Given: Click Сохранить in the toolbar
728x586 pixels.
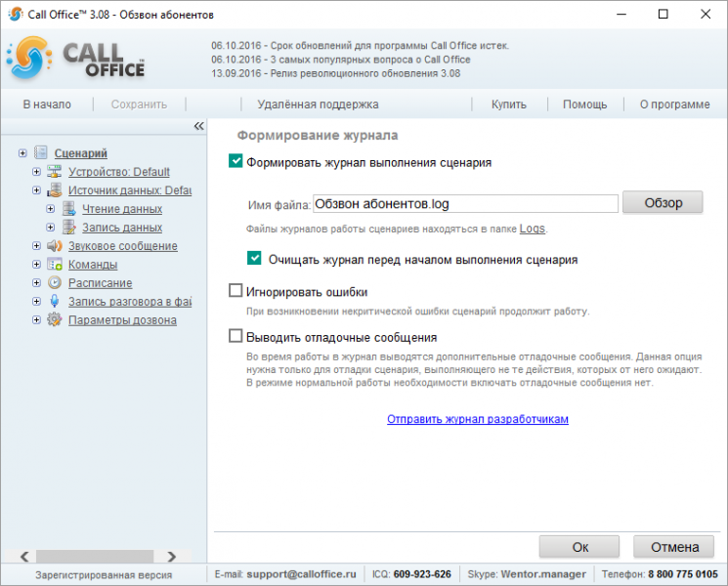Looking at the screenshot, I should 139,105.
